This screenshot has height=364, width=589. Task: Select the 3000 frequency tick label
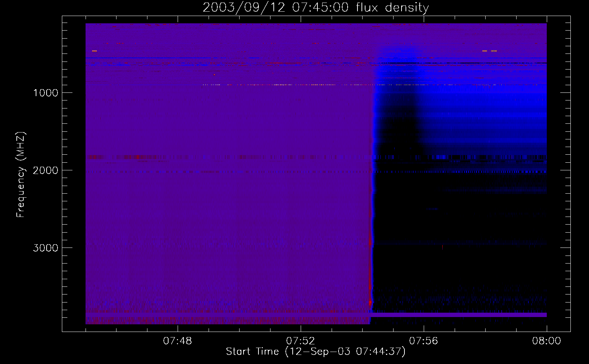(x=46, y=248)
